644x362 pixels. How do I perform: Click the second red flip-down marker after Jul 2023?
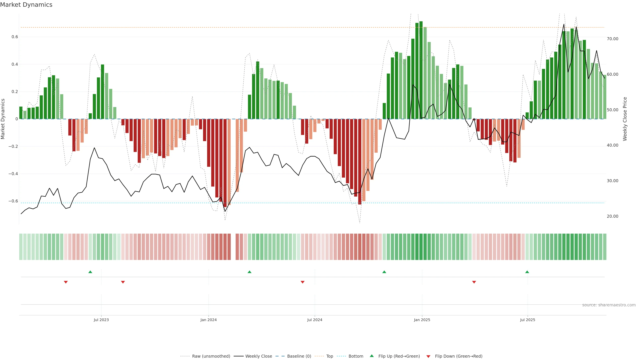tap(123, 282)
